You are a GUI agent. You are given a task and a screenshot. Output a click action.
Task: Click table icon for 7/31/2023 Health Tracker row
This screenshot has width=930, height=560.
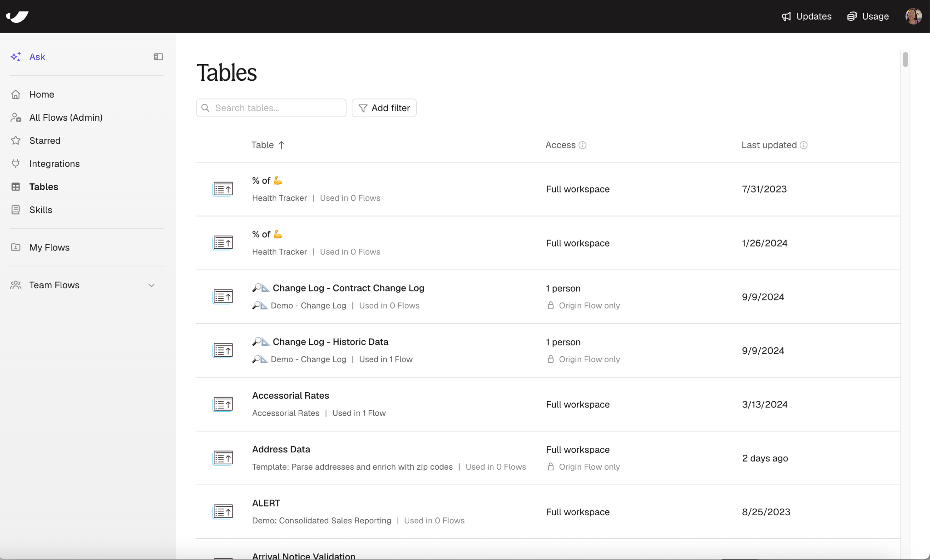click(223, 189)
